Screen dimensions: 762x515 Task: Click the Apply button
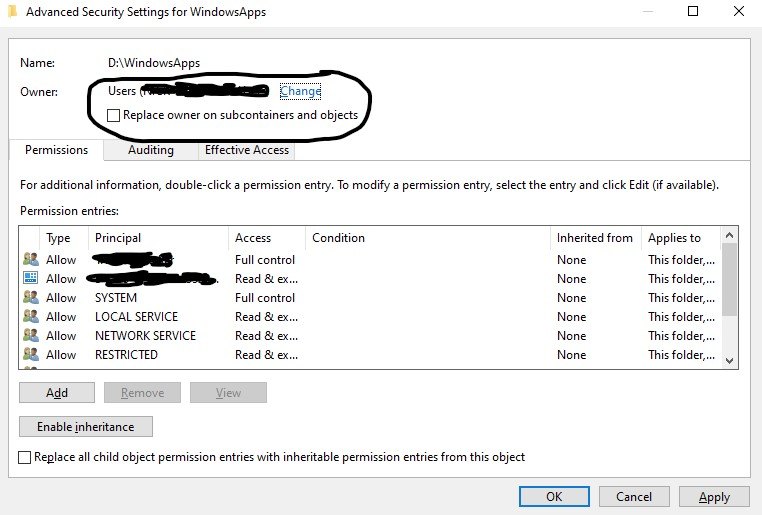click(714, 497)
